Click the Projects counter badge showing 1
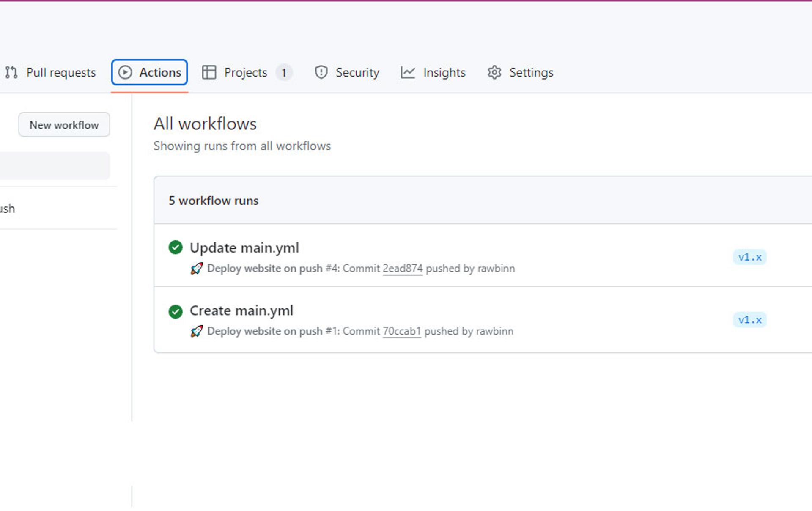The height and width of the screenshot is (511, 812). (284, 73)
